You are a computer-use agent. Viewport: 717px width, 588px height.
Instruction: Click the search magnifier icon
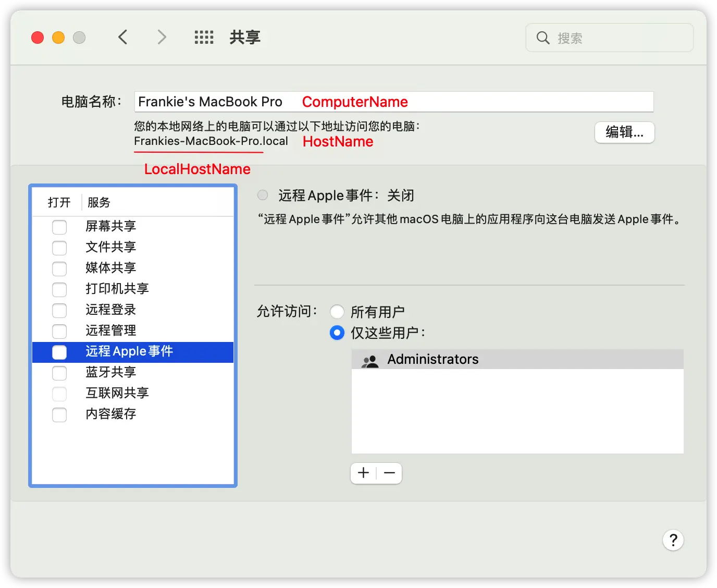pos(543,38)
